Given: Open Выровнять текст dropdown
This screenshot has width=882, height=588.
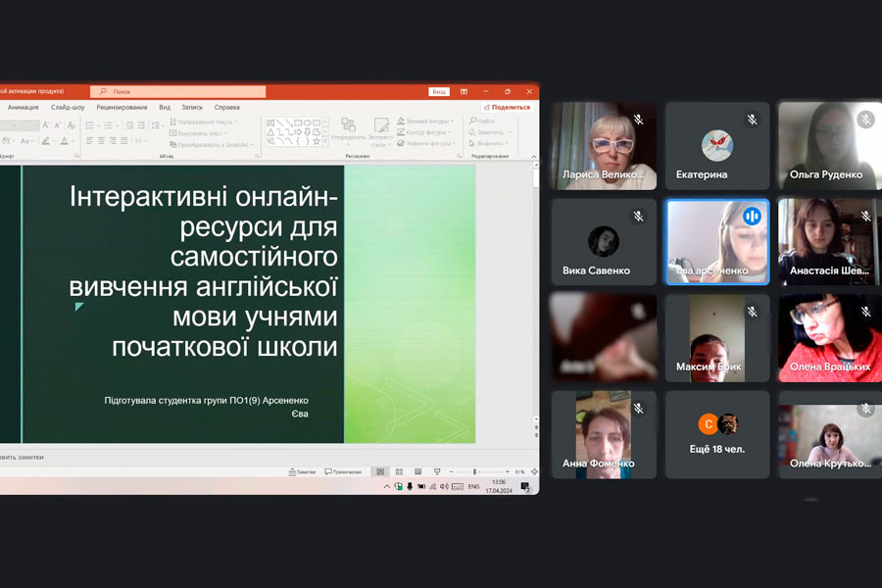Looking at the screenshot, I should coord(199,133).
